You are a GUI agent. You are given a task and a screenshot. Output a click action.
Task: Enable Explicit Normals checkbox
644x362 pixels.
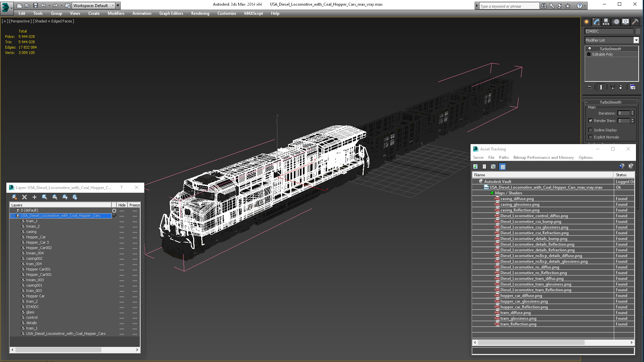click(x=590, y=137)
